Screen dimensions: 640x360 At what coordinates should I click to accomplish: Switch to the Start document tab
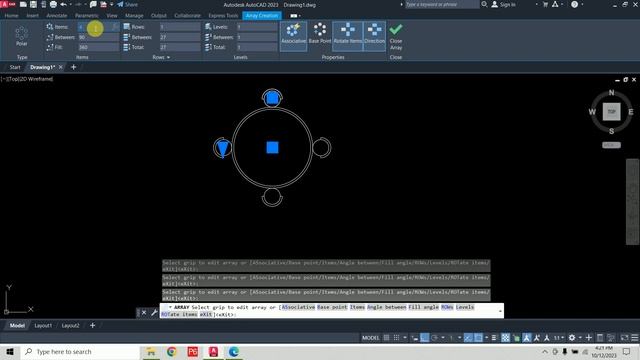pyautogui.click(x=15, y=67)
